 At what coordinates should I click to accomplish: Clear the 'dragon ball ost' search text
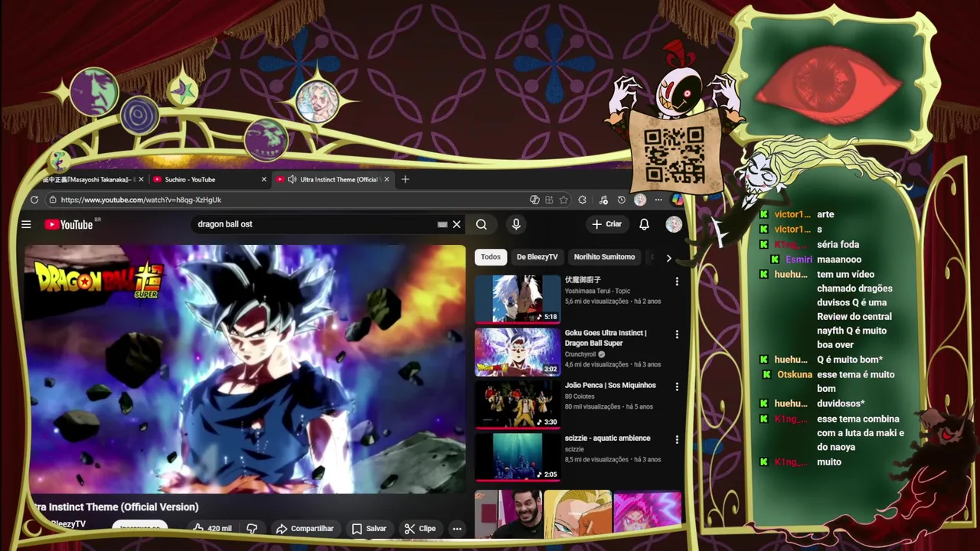click(457, 224)
